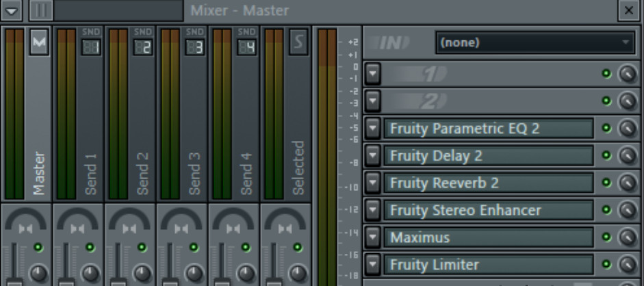Click Selected track stereo separation icon
This screenshot has height=286, width=644.
click(x=285, y=228)
